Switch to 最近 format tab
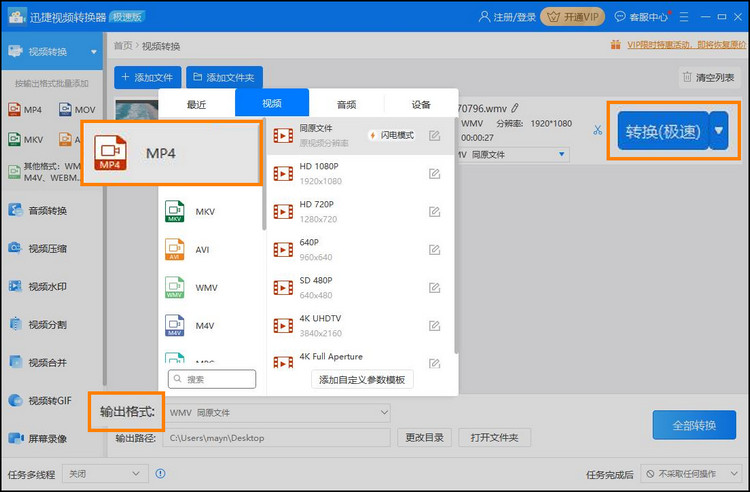The height and width of the screenshot is (492, 750). (x=196, y=104)
